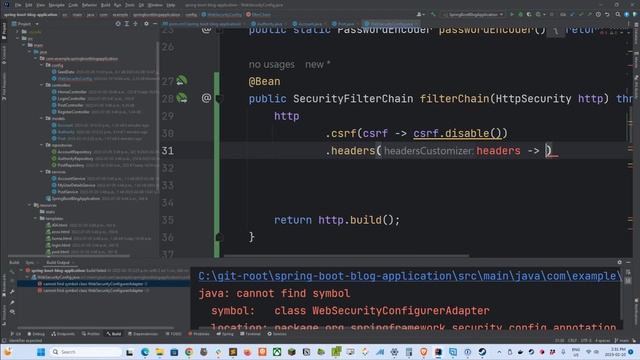Open the user account dropdown icon
Viewport: 640px width, 360px height.
point(420,14)
